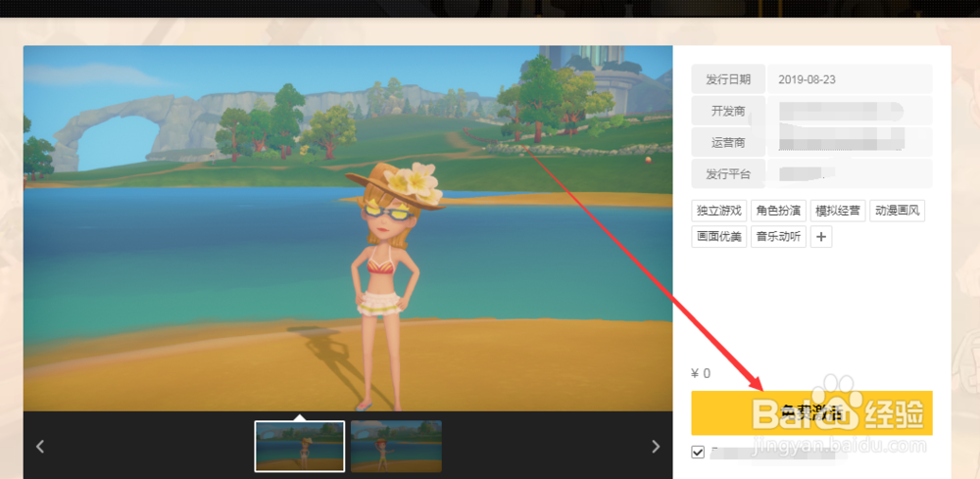Viewport: 980px width, 479px height.
Task: Open the 模拟经营 tag
Action: (838, 211)
